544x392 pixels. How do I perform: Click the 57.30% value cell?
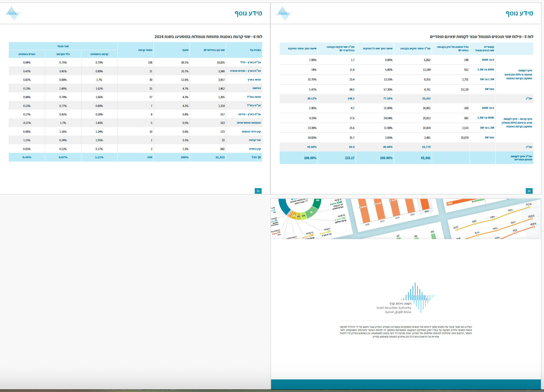click(388, 90)
